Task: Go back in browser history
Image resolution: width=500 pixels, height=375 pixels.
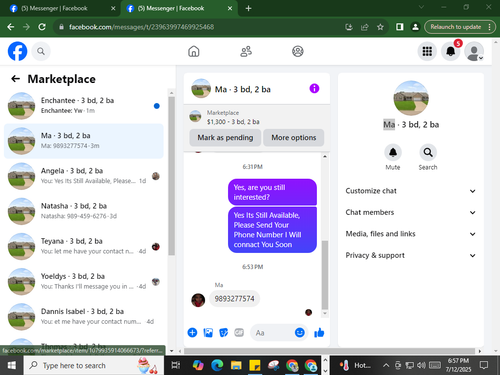Action: 11,27
